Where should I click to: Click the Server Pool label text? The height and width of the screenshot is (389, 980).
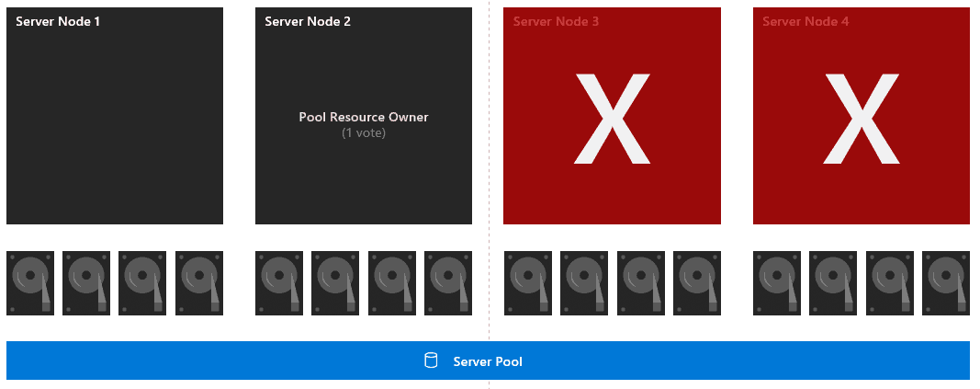click(x=488, y=361)
